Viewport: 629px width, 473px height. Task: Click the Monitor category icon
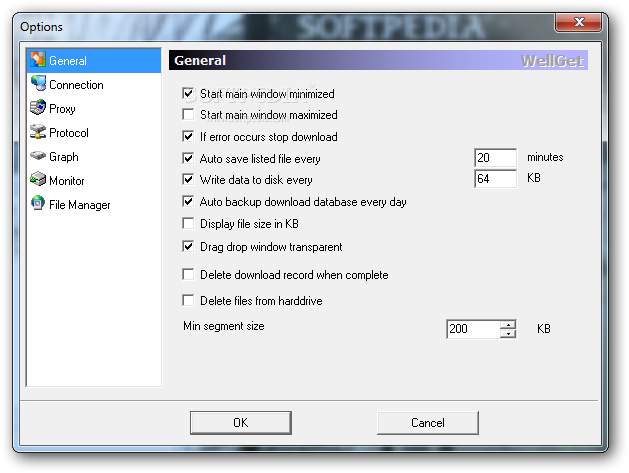click(x=38, y=179)
